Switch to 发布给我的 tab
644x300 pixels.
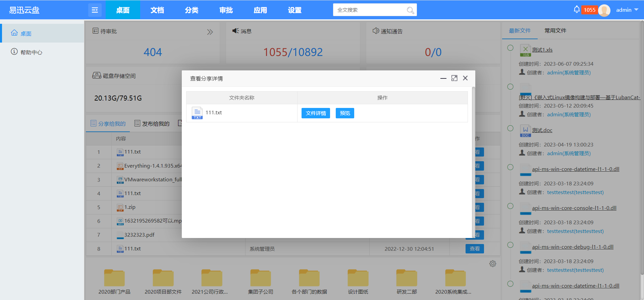click(152, 124)
